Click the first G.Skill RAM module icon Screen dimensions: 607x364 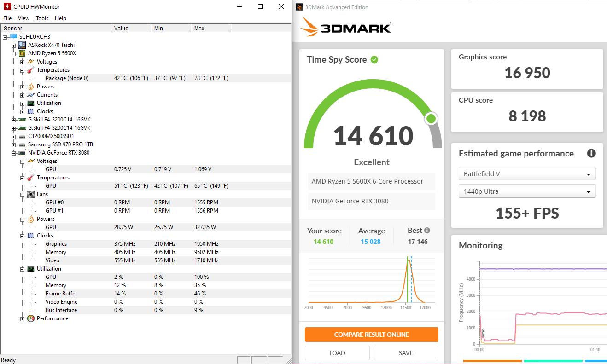tap(22, 119)
